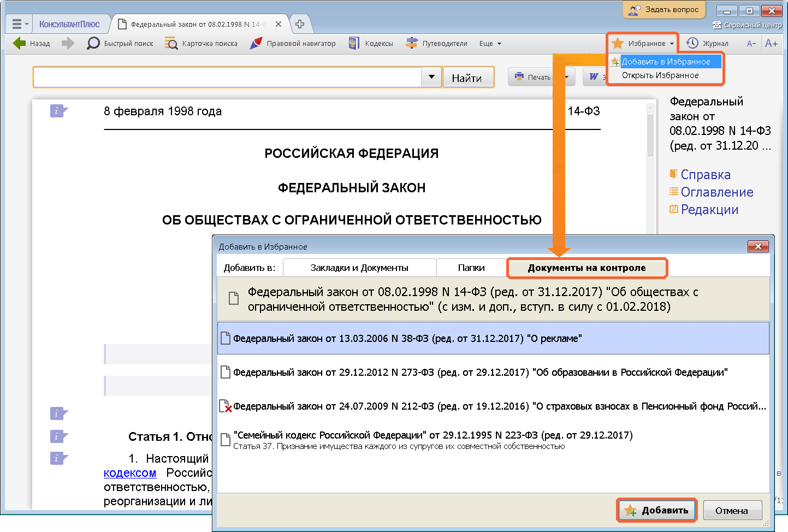Expand the search history dropdown arrow
Image resolution: width=788 pixels, height=532 pixels.
pos(431,77)
